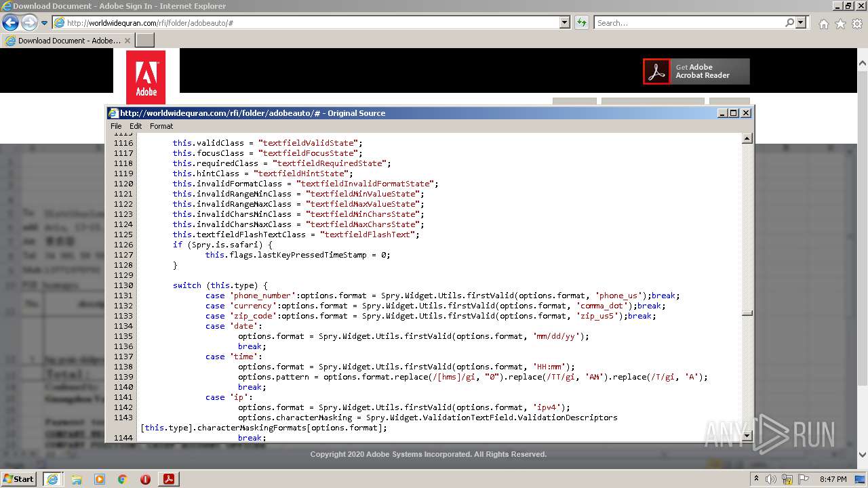Screen dimensions: 868x488
Task: Open recent pages dropdown next to forward button
Action: tap(44, 23)
